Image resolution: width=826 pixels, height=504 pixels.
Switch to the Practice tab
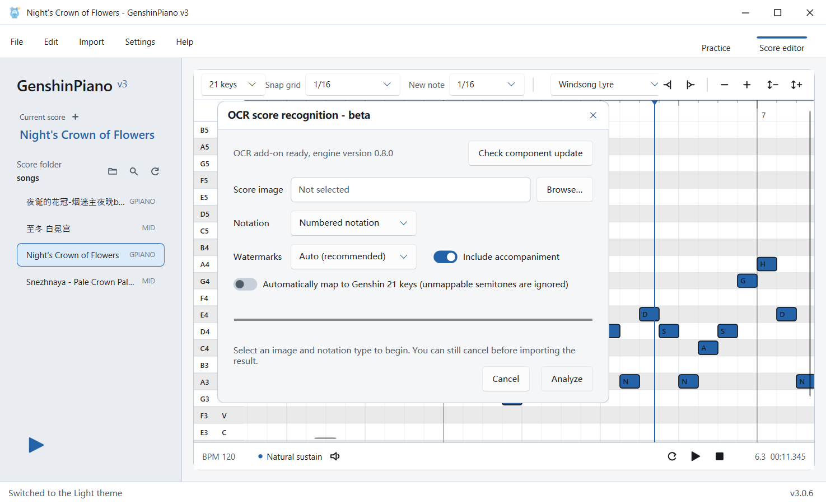[x=716, y=48]
